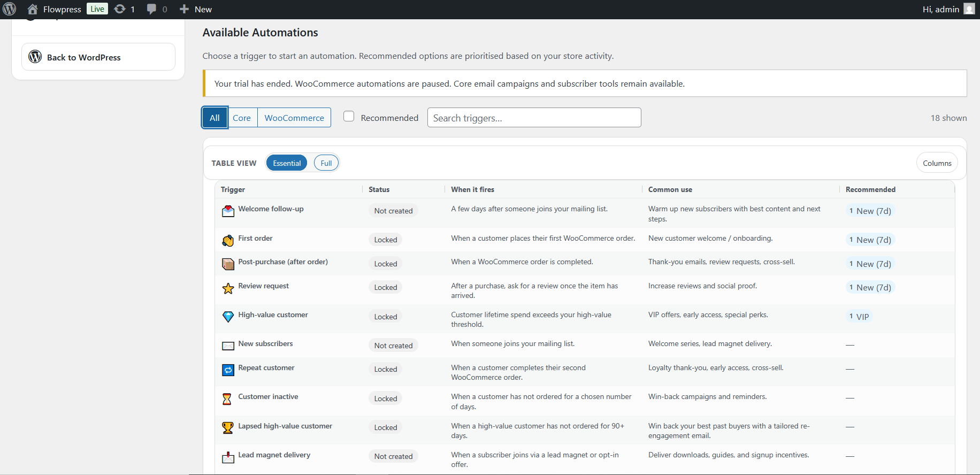This screenshot has height=475, width=980.
Task: Click the Customer inactive hourglass icon
Action: pos(227,399)
